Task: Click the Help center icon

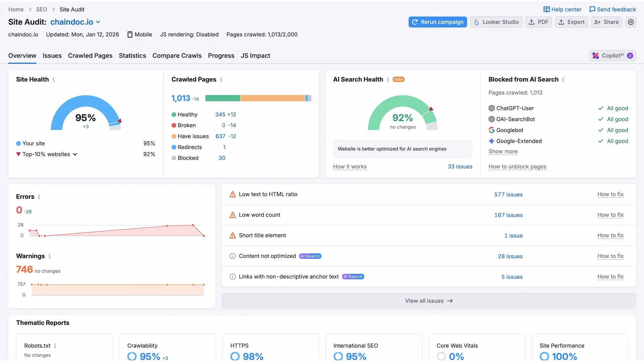Action: click(x=546, y=9)
